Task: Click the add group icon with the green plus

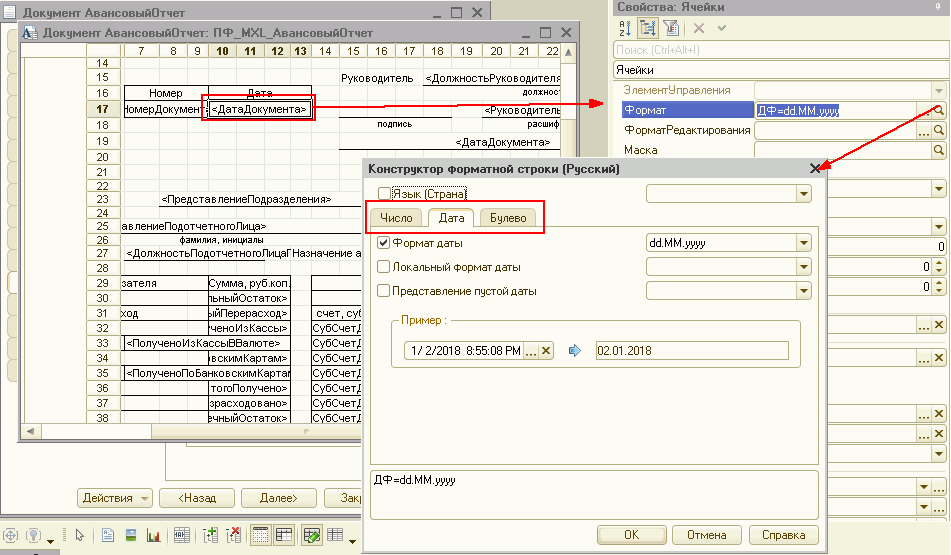Action: pyautogui.click(x=210, y=535)
